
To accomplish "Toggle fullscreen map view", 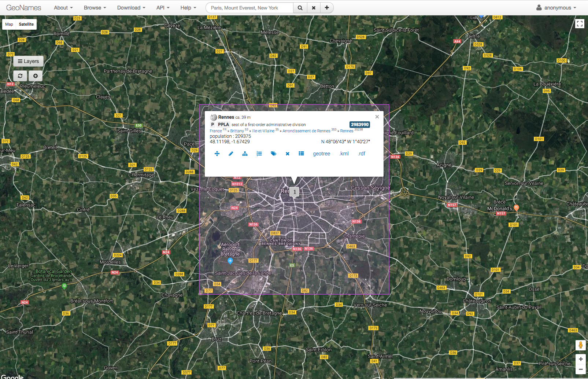I will click(x=580, y=24).
